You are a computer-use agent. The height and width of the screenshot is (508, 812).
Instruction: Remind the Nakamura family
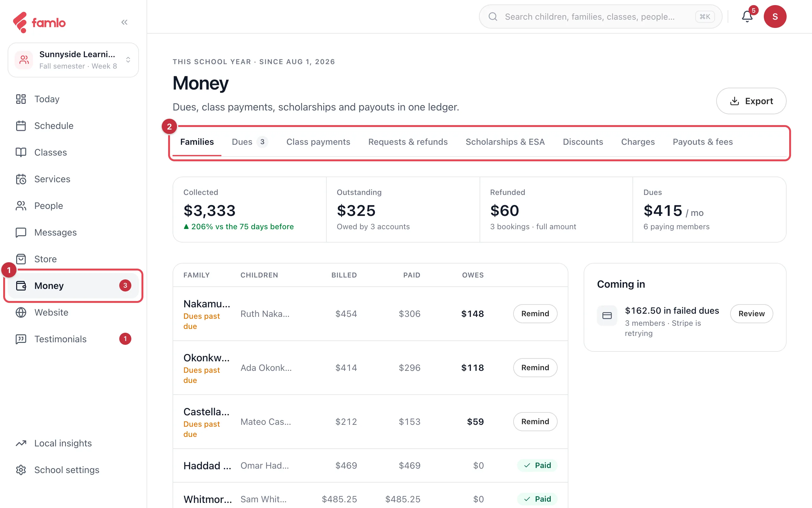535,313
